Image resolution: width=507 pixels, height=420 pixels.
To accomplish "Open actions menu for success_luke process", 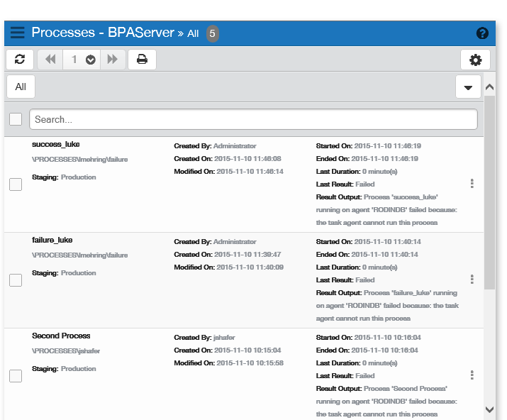I will [x=472, y=184].
